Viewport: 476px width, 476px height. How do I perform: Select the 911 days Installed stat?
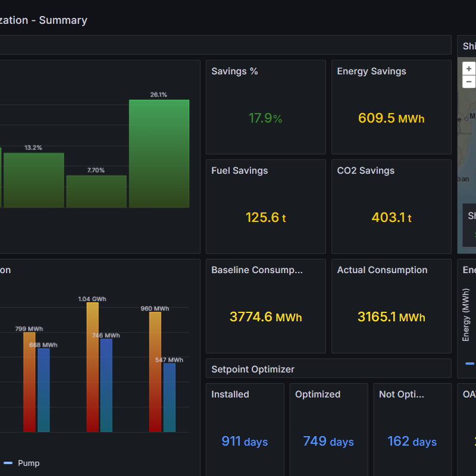click(245, 441)
